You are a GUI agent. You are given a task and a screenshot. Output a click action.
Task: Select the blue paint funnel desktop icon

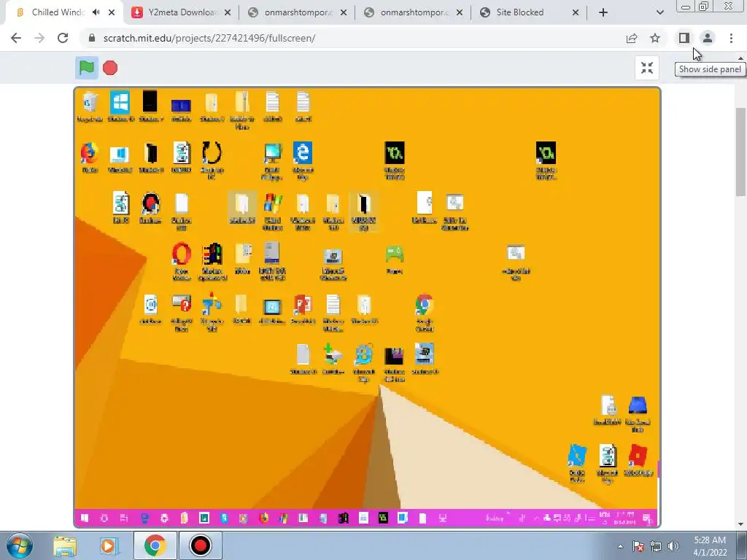[x=212, y=305]
